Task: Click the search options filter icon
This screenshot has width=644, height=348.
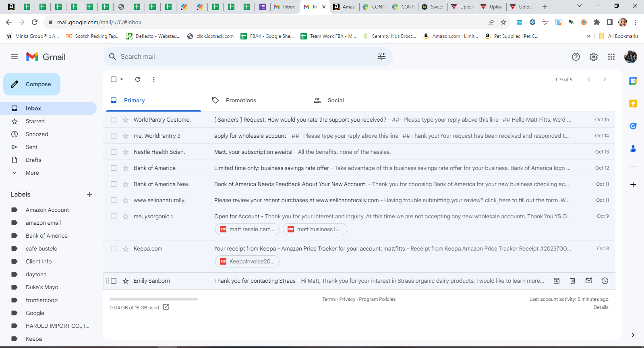Action: pos(382,57)
